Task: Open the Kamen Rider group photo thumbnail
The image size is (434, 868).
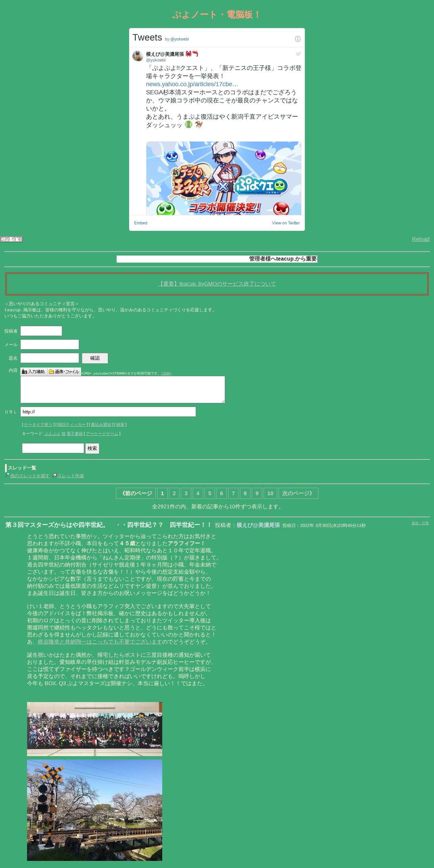Action: pyautogui.click(x=95, y=729)
